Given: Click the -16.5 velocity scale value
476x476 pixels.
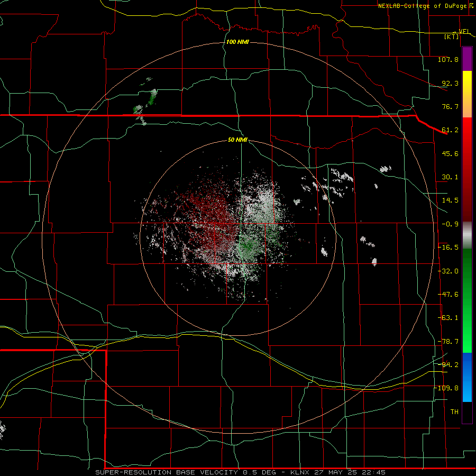Looking at the screenshot, I should click(448, 248).
